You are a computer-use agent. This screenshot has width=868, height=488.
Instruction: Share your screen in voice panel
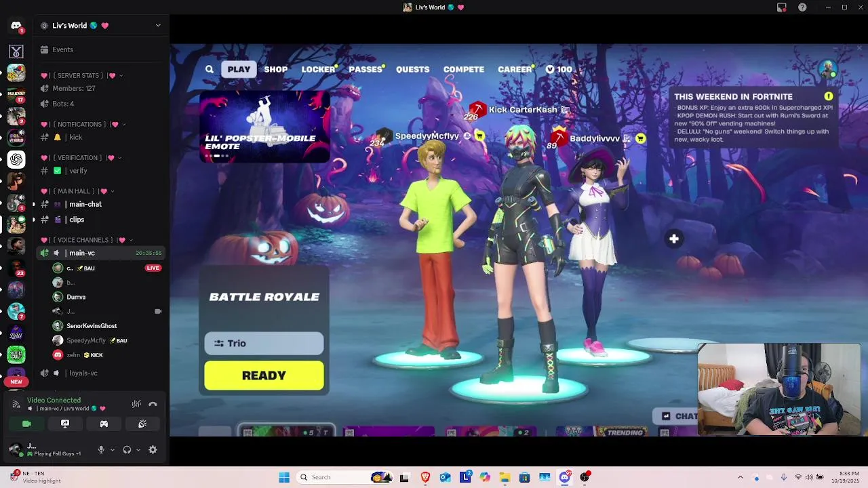click(65, 424)
